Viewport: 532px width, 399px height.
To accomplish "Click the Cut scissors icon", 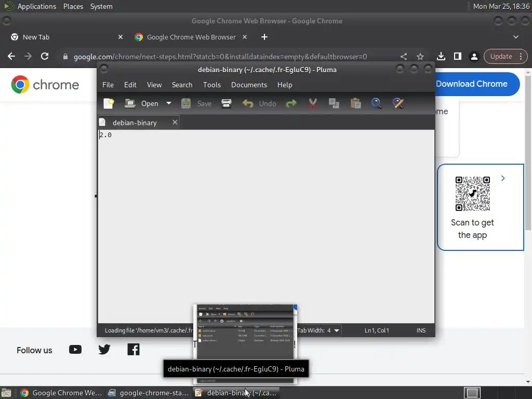I will point(313,103).
